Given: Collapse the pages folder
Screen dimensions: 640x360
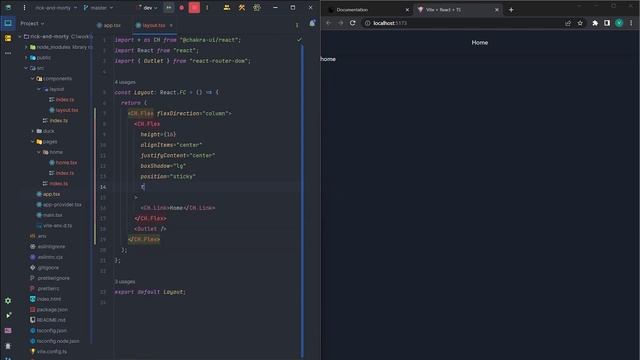Looking at the screenshot, I should [33, 142].
